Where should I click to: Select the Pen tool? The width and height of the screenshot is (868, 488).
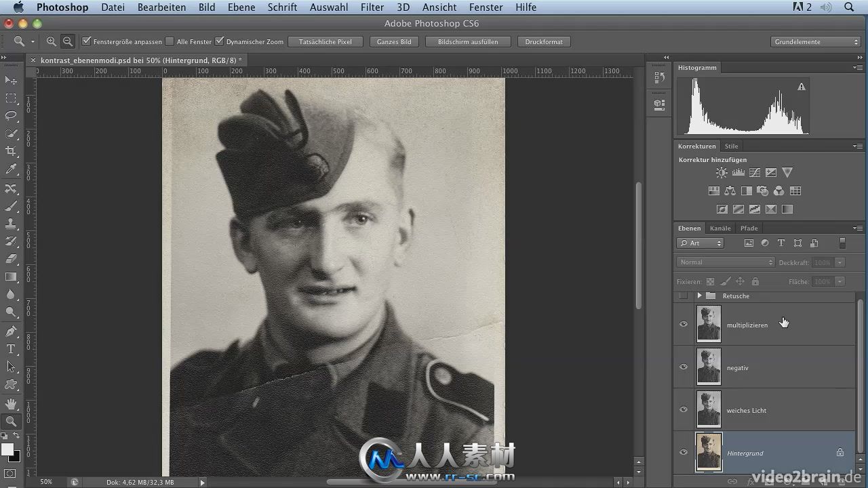[11, 331]
